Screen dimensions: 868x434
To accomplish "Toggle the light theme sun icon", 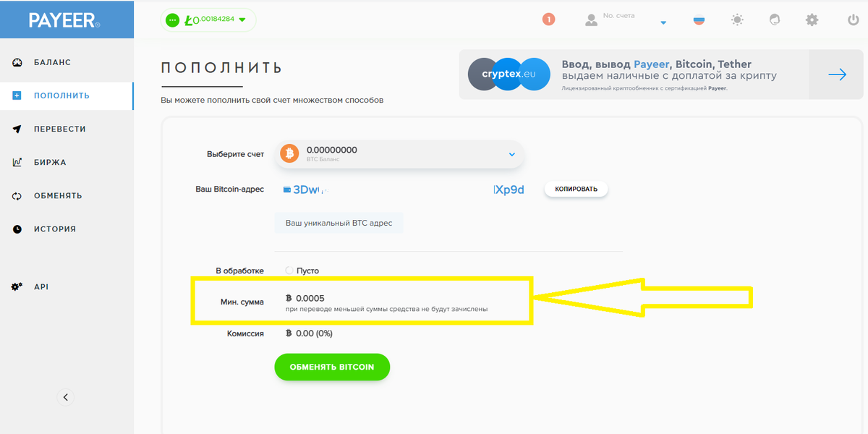I will click(737, 20).
